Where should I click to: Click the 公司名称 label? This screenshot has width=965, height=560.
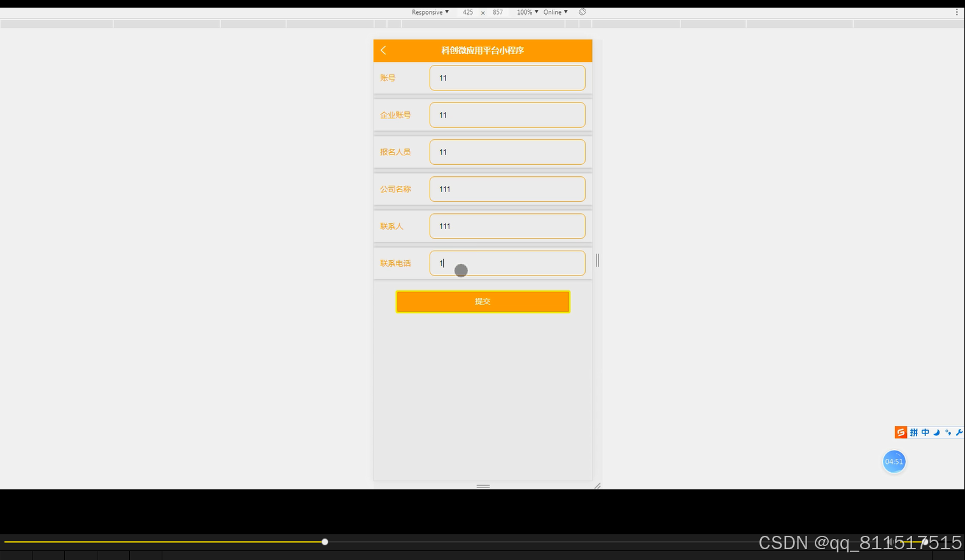click(395, 189)
